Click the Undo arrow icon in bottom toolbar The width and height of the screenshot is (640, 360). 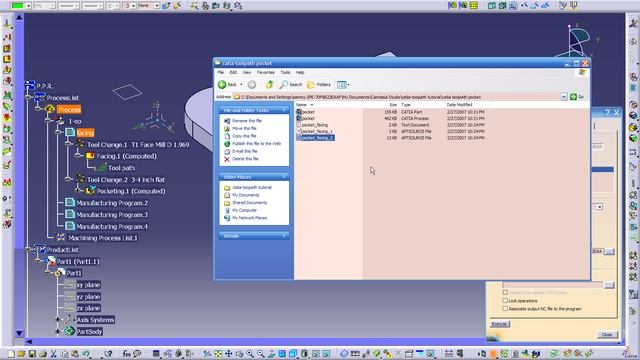click(x=86, y=354)
